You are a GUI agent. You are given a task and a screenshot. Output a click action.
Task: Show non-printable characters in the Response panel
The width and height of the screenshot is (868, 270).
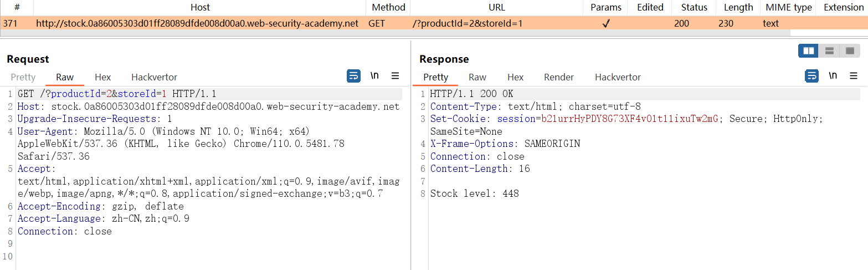pyautogui.click(x=833, y=76)
